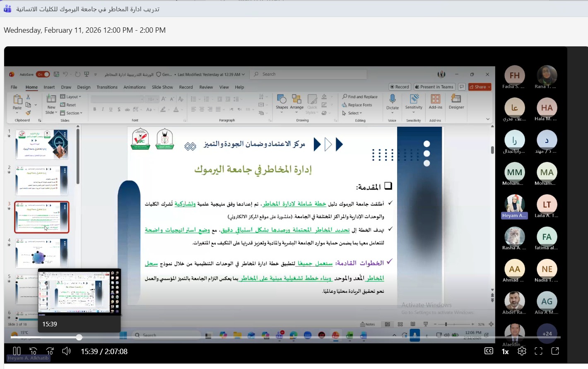Click the Dictate microphone icon

(392, 99)
